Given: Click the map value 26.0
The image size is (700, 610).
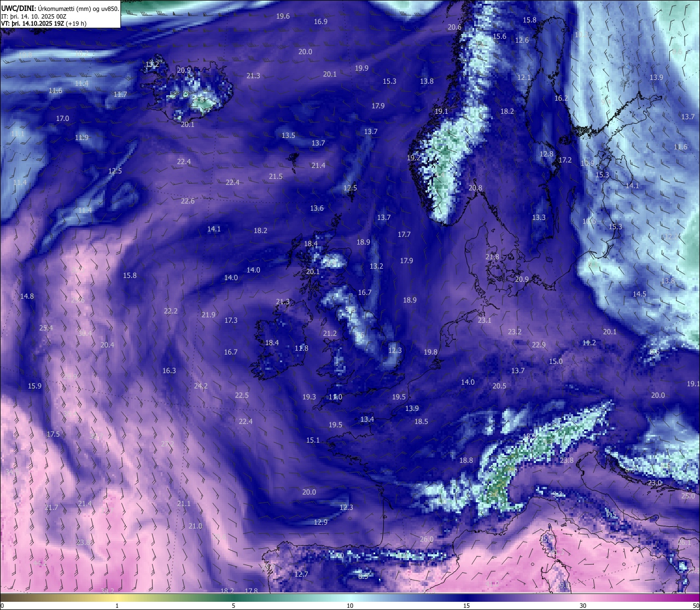Looking at the screenshot, I should pyautogui.click(x=427, y=539).
